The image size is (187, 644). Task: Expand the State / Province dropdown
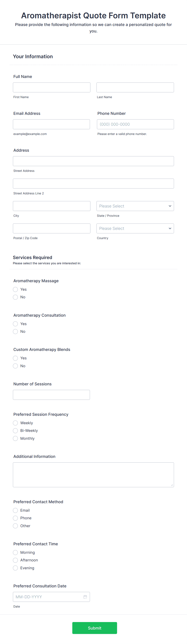click(135, 206)
